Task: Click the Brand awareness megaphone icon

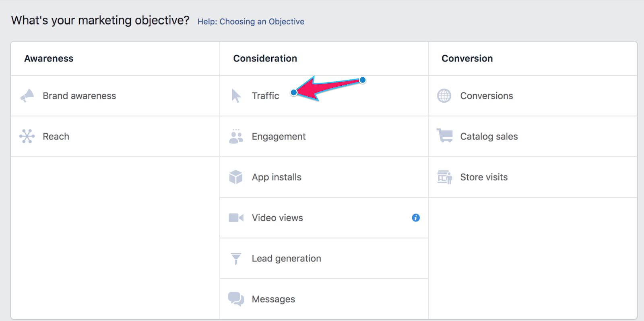Action: (27, 96)
